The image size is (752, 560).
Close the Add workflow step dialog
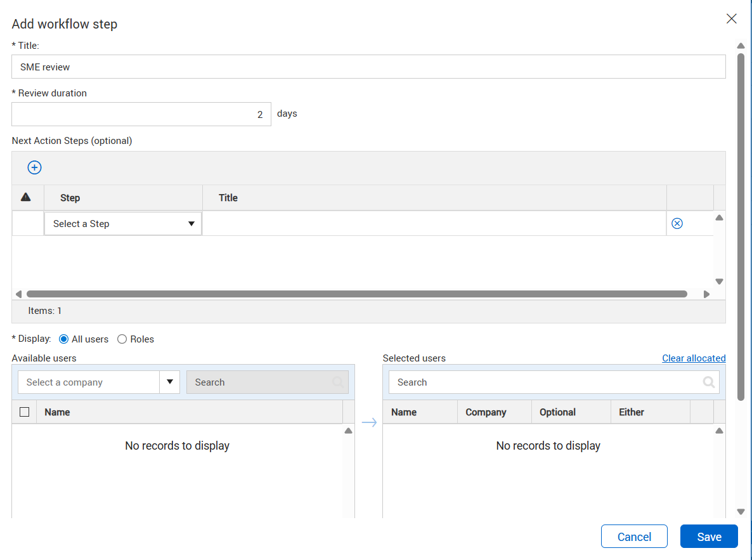731,19
